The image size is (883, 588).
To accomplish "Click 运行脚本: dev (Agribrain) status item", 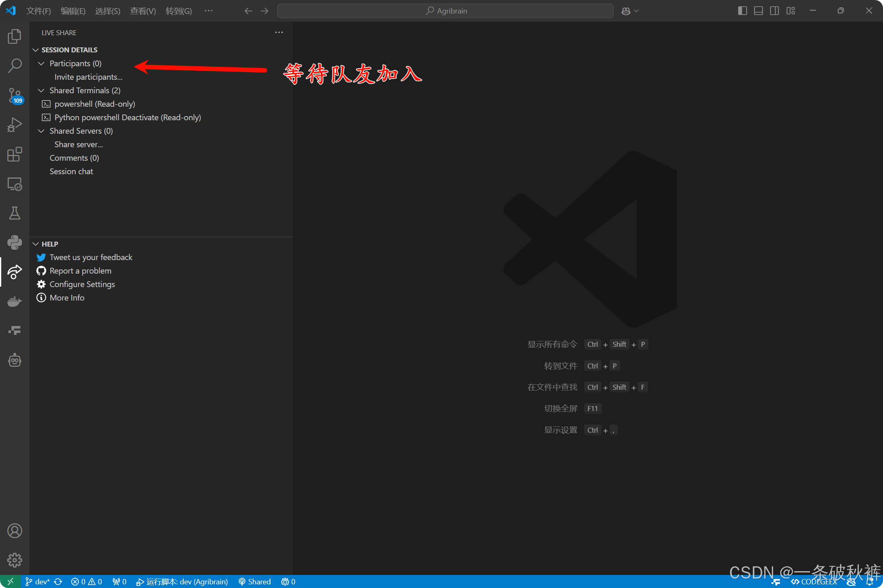I will click(x=182, y=581).
